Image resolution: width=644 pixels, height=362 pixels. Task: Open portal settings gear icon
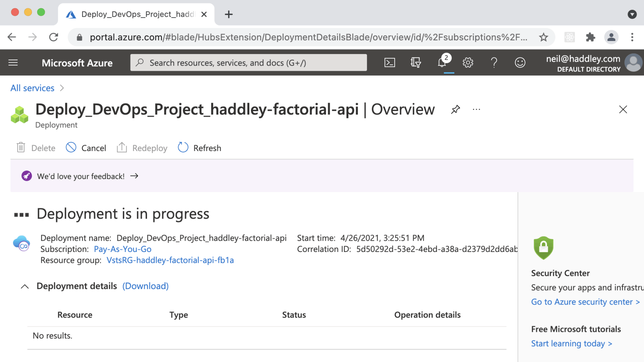click(468, 63)
